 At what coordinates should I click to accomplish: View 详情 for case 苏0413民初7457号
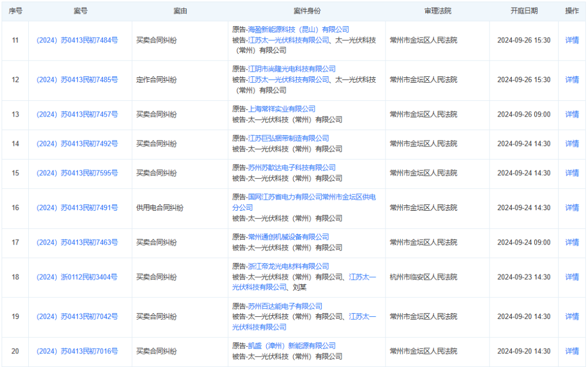572,114
